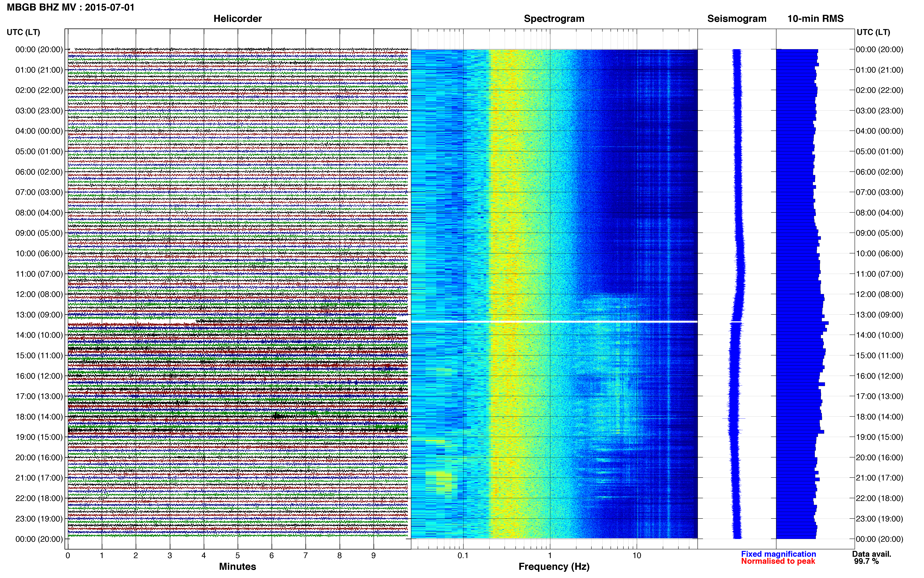Click the Data avail. label

872,554
